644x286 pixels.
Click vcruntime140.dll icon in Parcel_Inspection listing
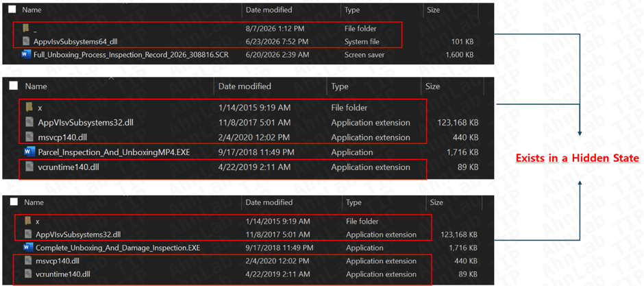pyautogui.click(x=29, y=167)
